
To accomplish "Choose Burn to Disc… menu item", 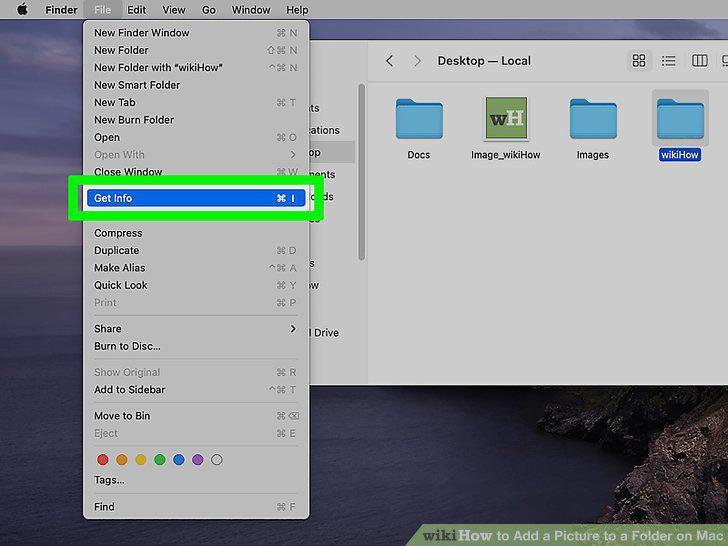I will click(195, 346).
